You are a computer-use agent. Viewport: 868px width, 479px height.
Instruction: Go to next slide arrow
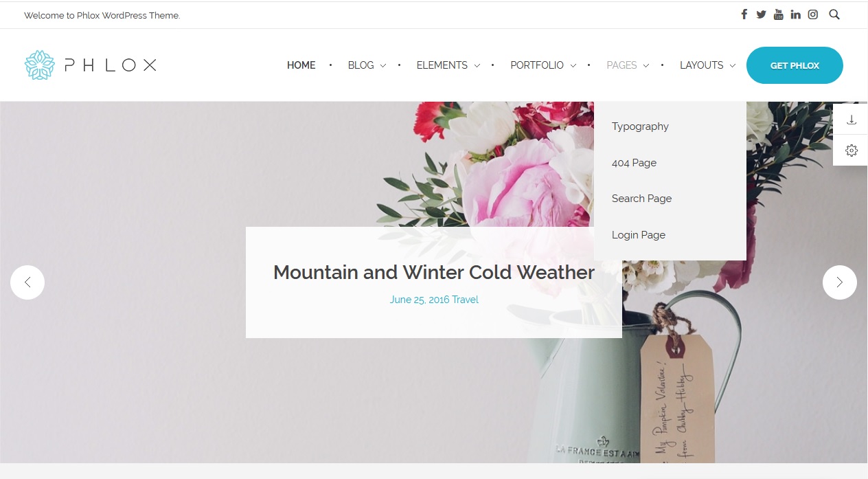pos(839,282)
